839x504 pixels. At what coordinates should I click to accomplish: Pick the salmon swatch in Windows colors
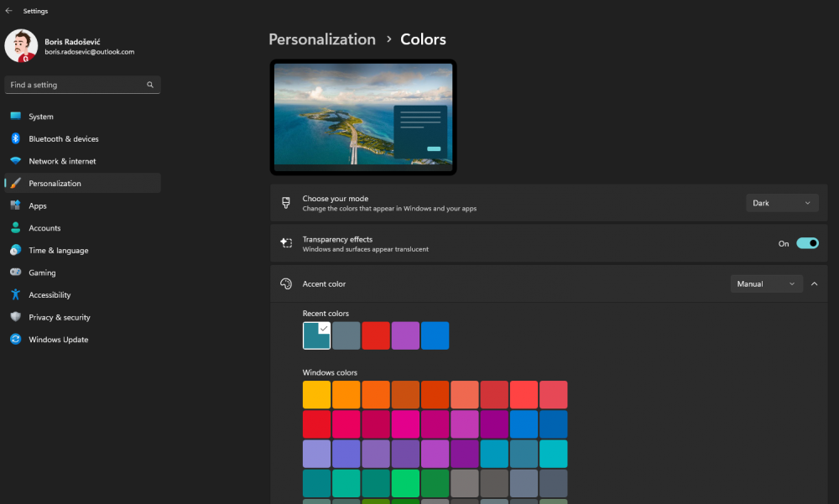(465, 395)
